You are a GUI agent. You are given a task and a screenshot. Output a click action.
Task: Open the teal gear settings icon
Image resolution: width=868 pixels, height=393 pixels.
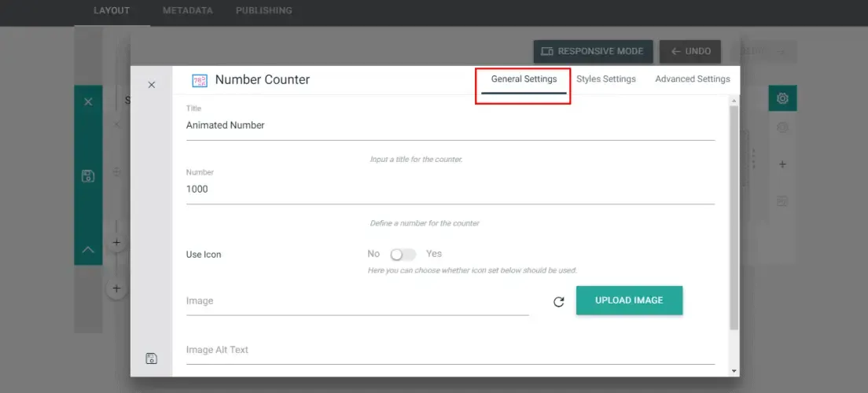782,98
